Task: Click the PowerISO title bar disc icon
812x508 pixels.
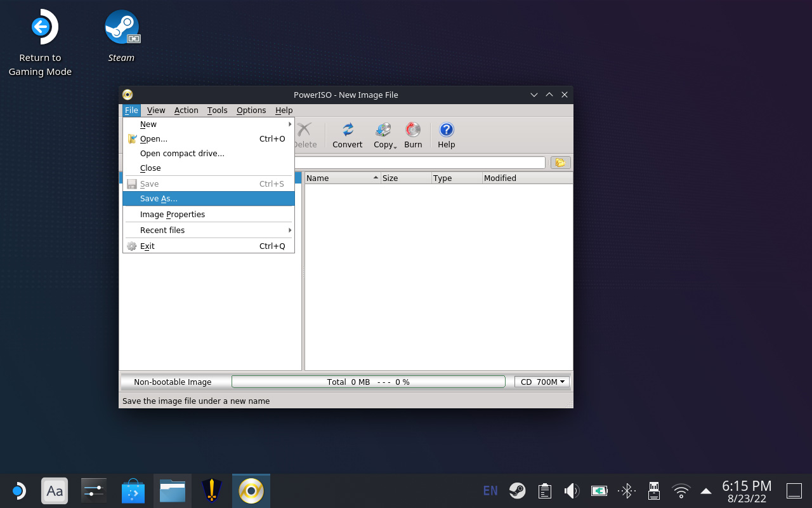Action: click(x=128, y=95)
